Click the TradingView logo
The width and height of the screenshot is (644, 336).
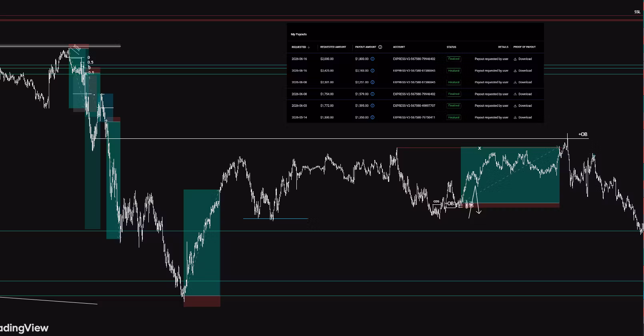pyautogui.click(x=24, y=328)
